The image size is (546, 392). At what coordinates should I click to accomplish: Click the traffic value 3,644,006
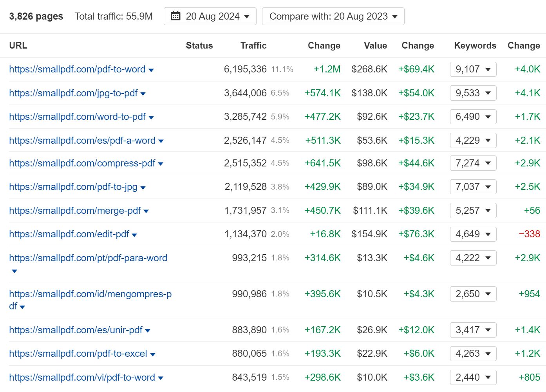coord(245,93)
